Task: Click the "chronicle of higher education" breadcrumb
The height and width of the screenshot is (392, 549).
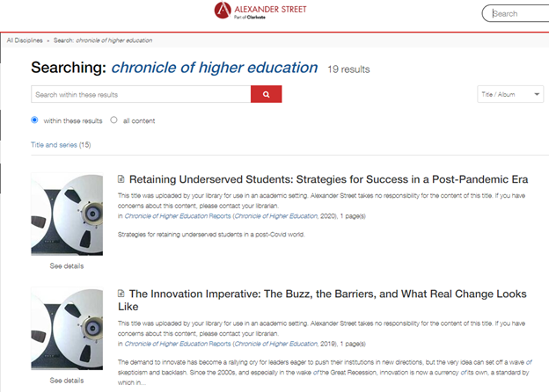Action: click(x=114, y=40)
